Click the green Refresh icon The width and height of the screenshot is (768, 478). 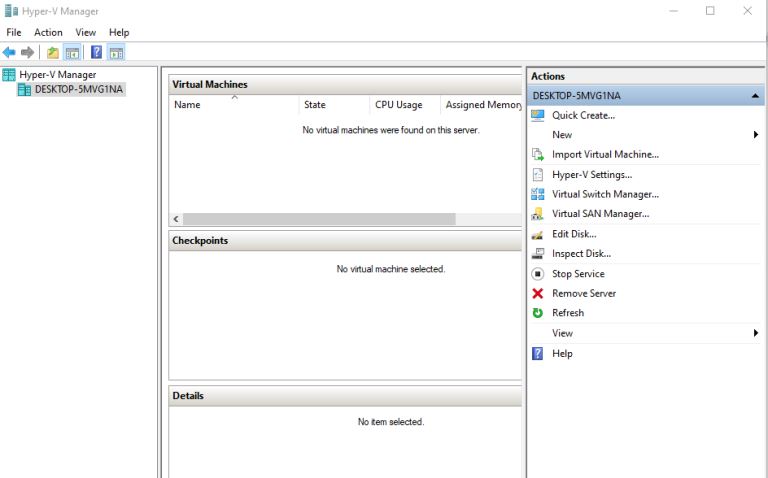coord(537,313)
